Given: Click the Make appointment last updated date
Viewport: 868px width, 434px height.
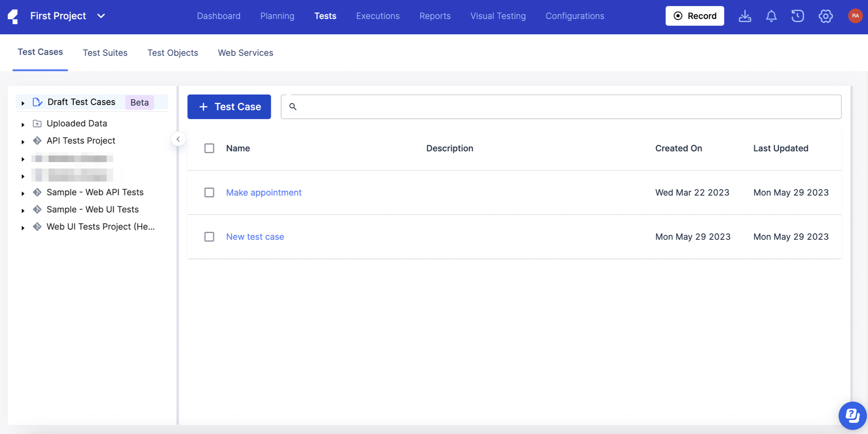Looking at the screenshot, I should tap(791, 192).
